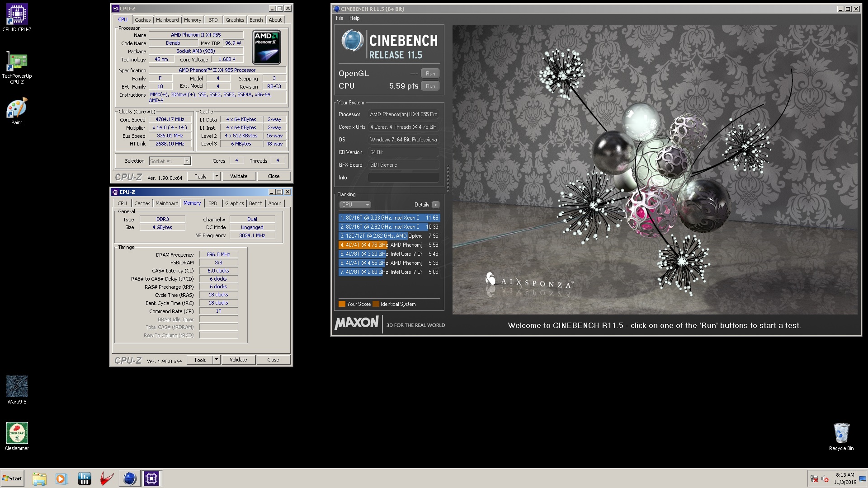
Task: Click Close in the Memory CPU-Z window
Action: click(x=273, y=360)
